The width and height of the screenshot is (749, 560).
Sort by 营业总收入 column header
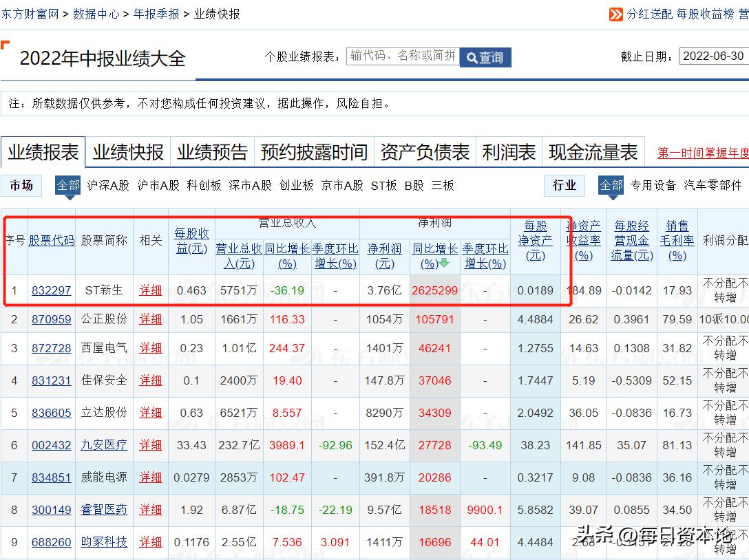239,254
